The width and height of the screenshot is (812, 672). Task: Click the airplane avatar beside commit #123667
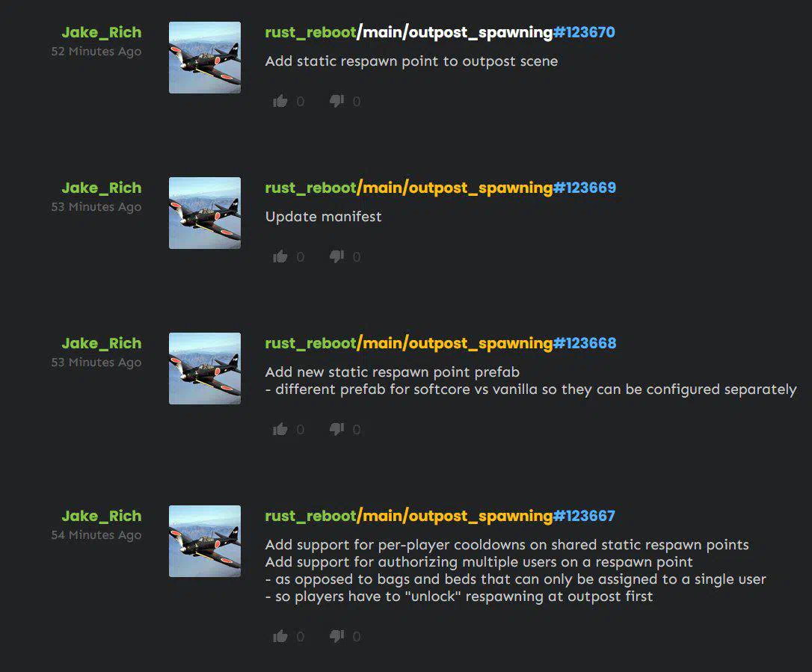(x=205, y=541)
